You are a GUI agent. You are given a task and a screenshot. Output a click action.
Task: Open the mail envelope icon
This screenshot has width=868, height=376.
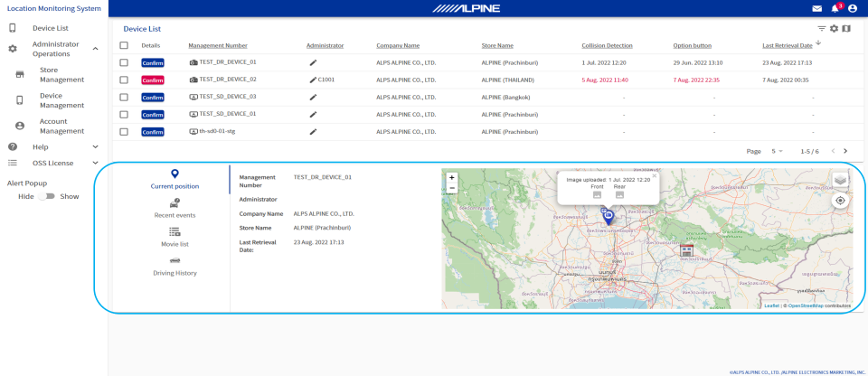(816, 8)
